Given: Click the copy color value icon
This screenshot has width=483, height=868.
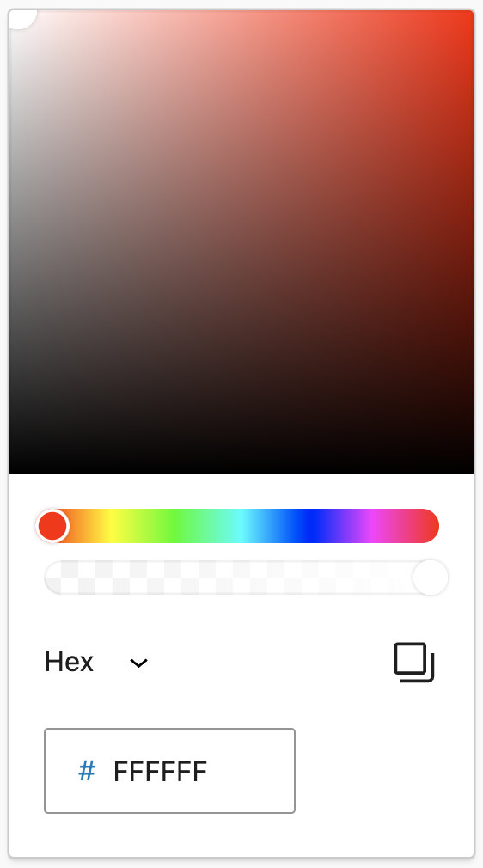Looking at the screenshot, I should (413, 662).
